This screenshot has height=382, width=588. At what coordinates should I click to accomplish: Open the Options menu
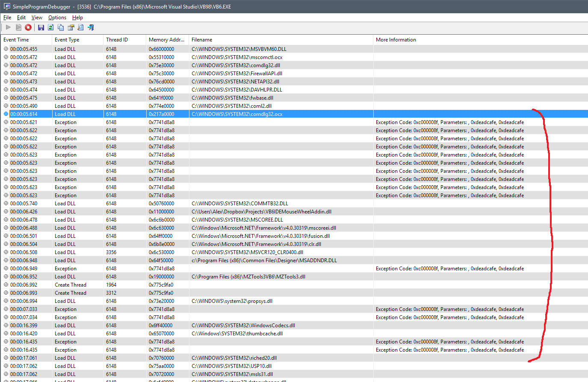[57, 18]
